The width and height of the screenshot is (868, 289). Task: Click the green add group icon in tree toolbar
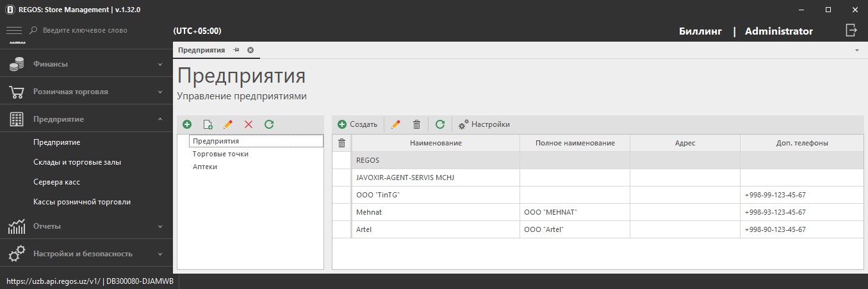point(187,124)
